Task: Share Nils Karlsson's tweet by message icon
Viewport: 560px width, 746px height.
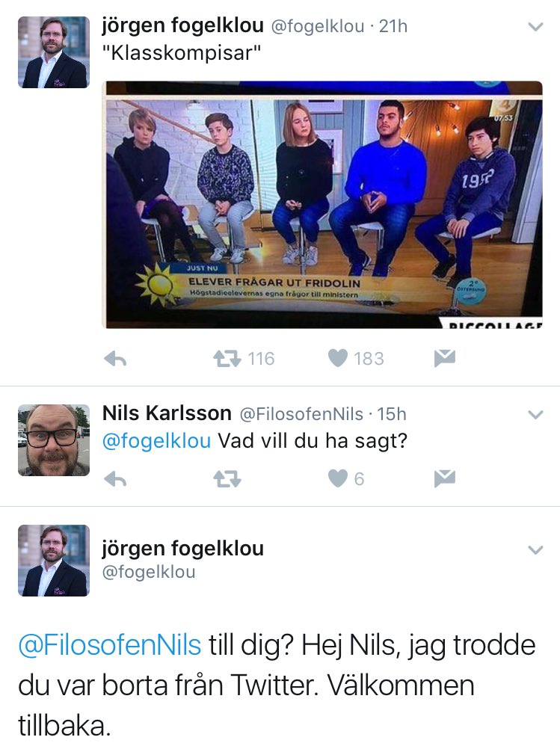Action: [x=445, y=478]
